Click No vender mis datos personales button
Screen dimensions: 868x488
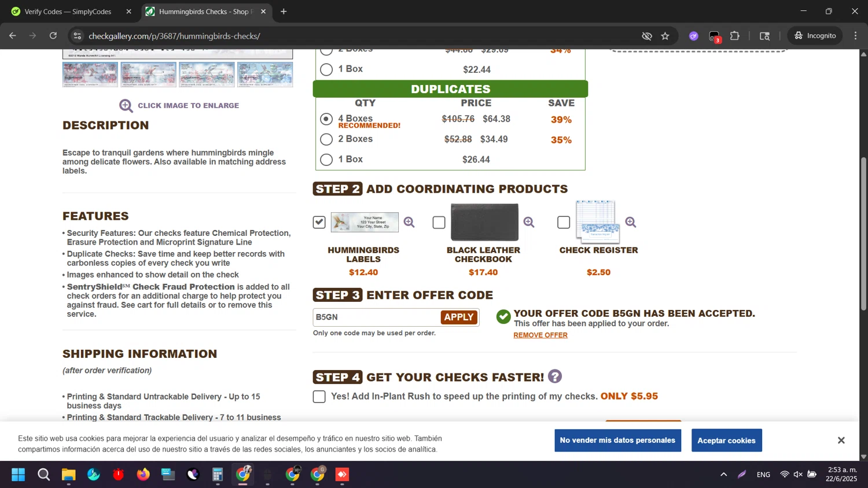point(617,441)
